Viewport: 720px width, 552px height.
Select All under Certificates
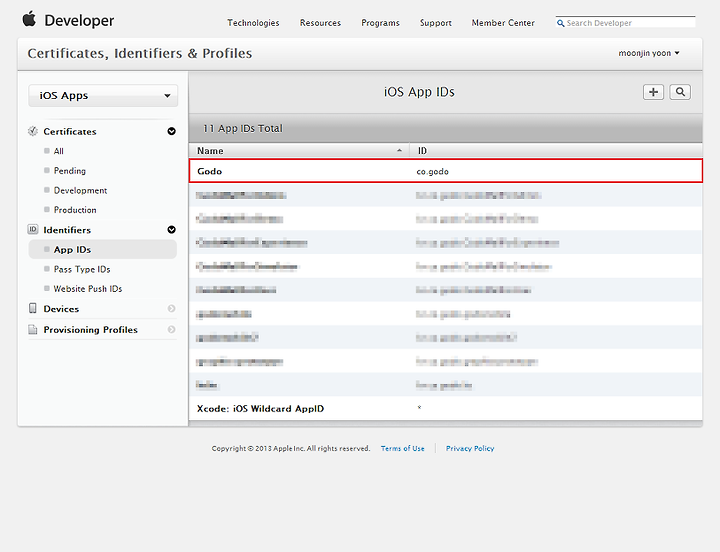coord(58,151)
